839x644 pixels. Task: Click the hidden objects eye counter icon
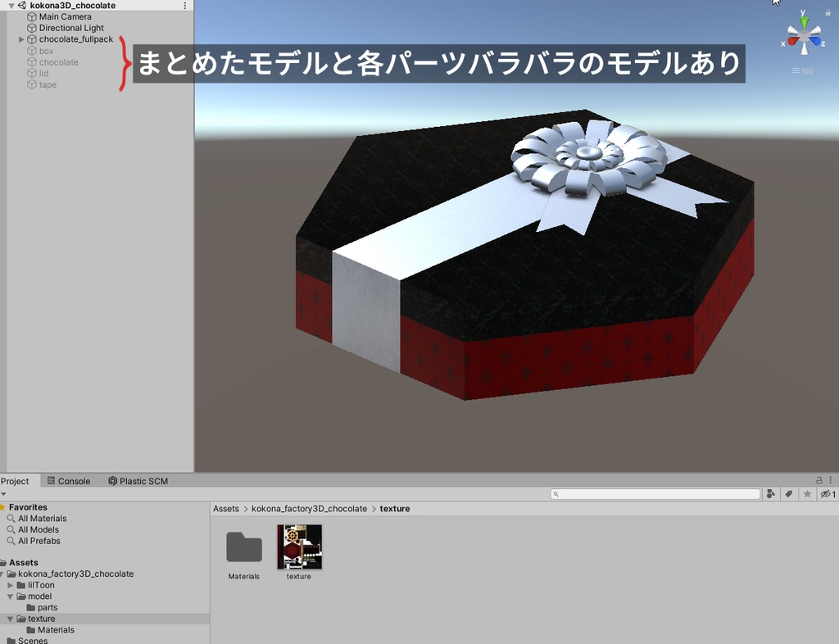pyautogui.click(x=824, y=493)
